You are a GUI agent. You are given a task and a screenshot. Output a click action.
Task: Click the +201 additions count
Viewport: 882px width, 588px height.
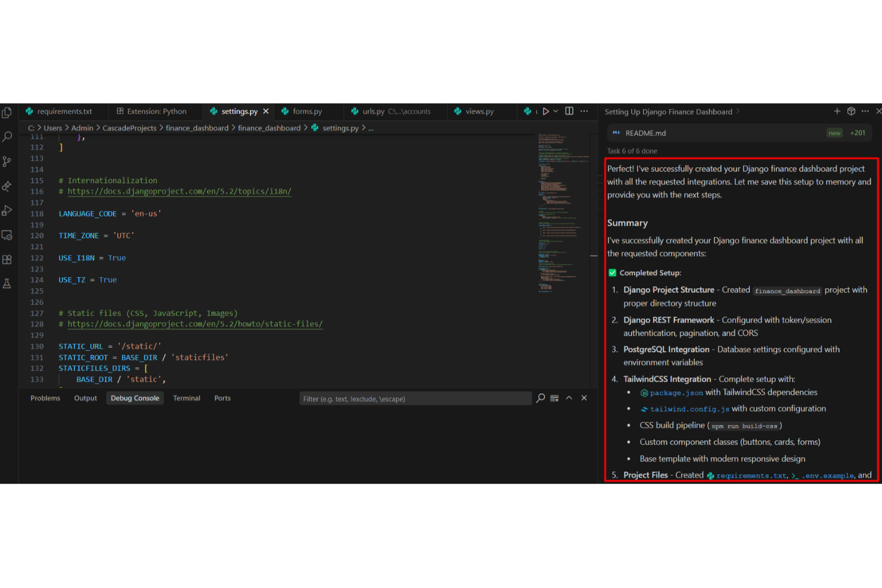[x=858, y=133]
